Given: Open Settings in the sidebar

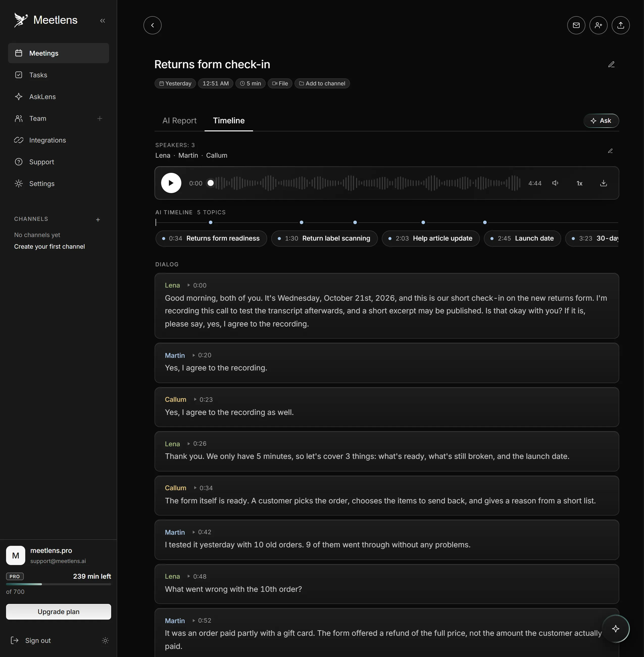Looking at the screenshot, I should pyautogui.click(x=59, y=183).
